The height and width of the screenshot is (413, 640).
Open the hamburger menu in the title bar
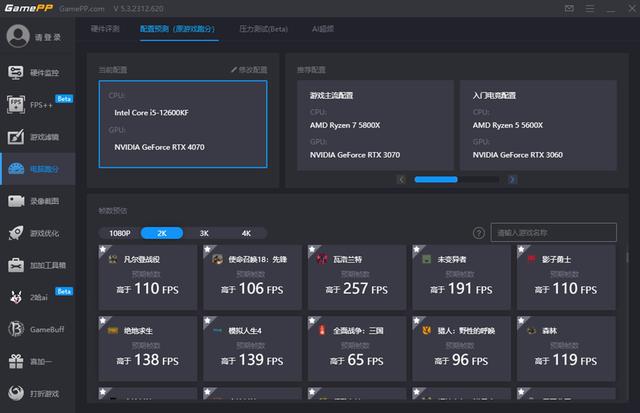tap(590, 9)
